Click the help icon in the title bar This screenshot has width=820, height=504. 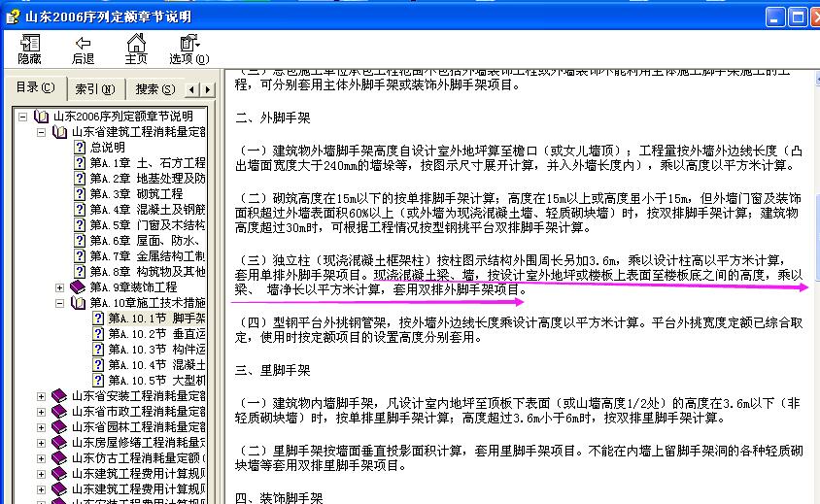pos(13,17)
